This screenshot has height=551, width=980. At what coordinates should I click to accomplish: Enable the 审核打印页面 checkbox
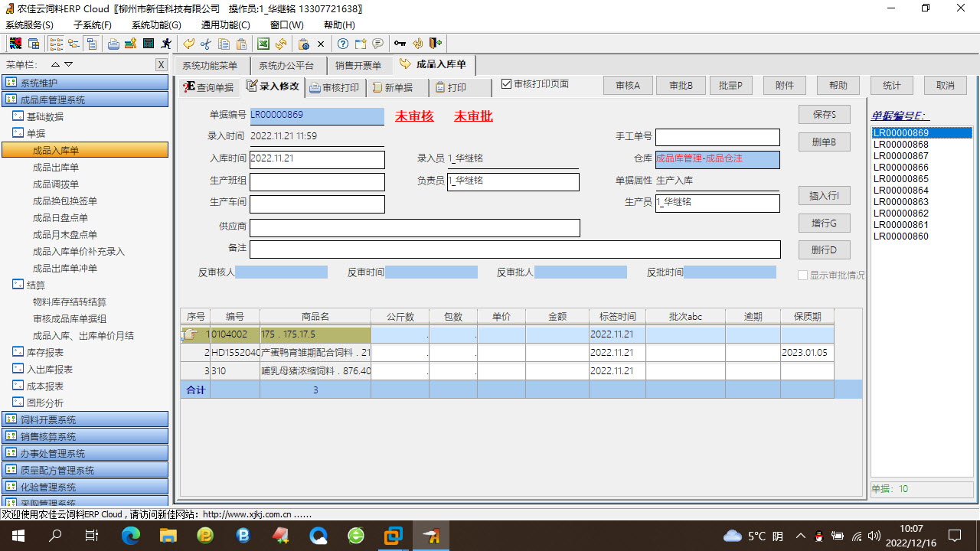[x=507, y=85]
